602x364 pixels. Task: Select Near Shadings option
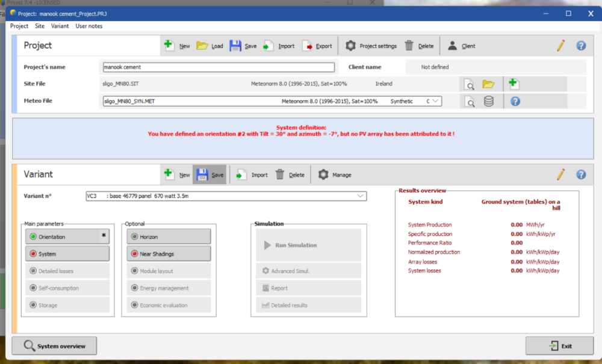(169, 254)
